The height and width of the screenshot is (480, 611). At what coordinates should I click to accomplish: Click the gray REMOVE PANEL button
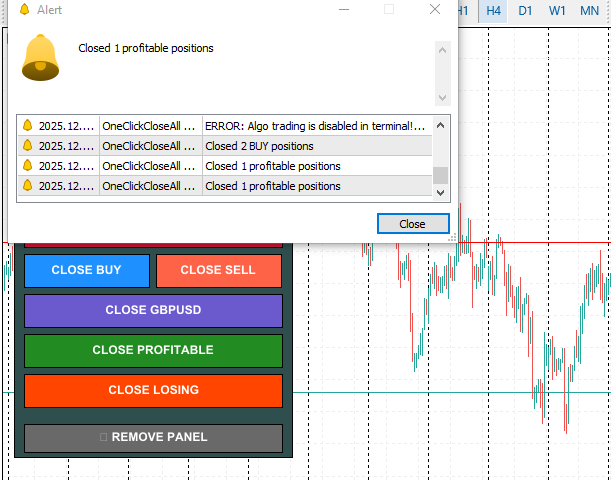point(153,437)
